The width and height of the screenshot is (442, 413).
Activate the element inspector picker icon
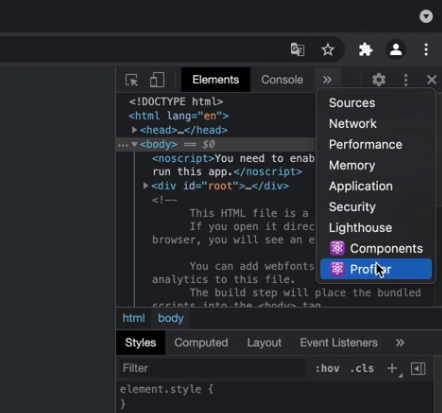pyautogui.click(x=132, y=80)
